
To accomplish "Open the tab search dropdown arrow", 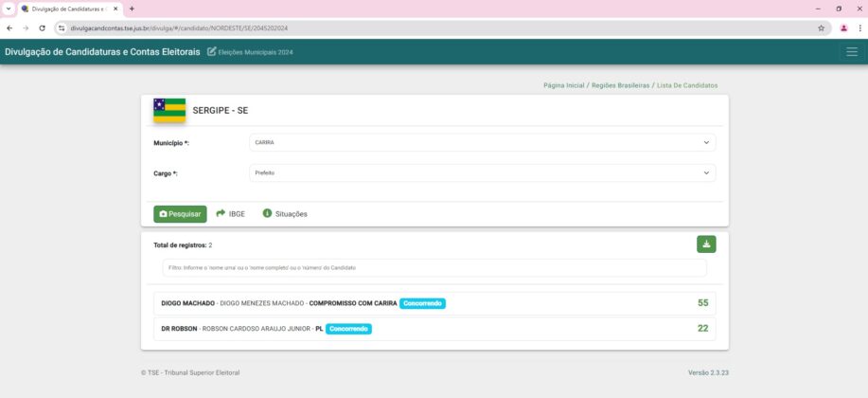I will (8, 9).
